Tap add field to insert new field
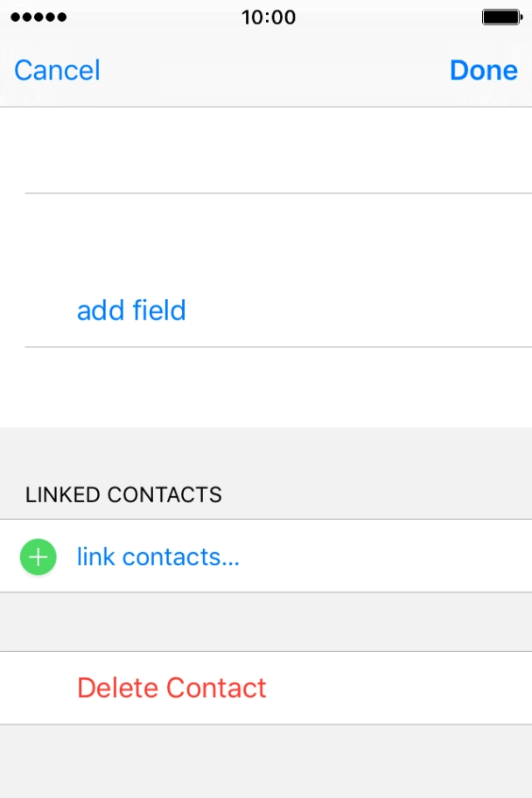 (x=131, y=311)
